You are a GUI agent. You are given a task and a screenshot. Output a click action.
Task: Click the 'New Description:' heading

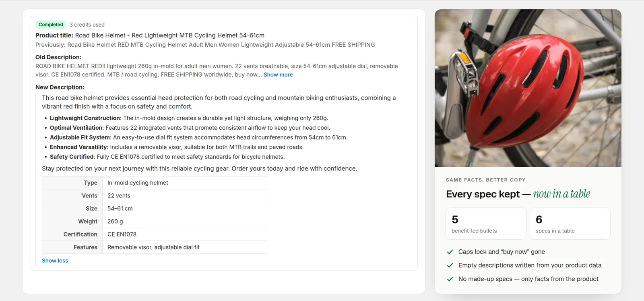(x=60, y=87)
